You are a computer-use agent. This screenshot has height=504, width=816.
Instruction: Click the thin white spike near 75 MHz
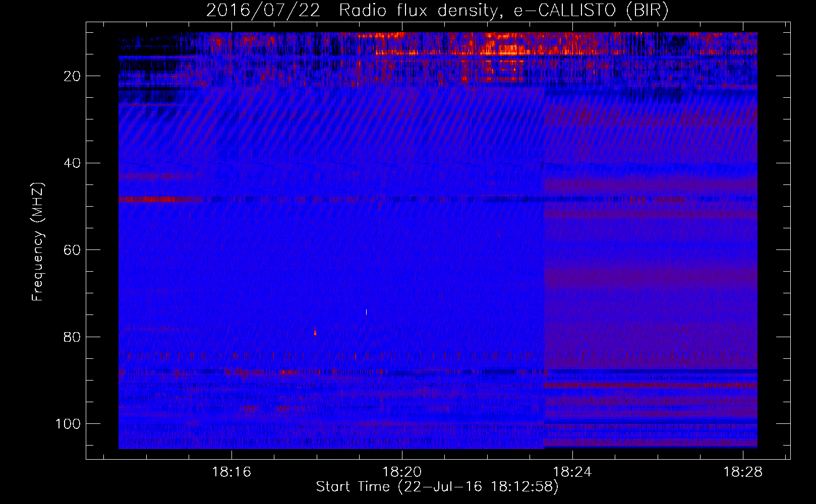pos(366,312)
